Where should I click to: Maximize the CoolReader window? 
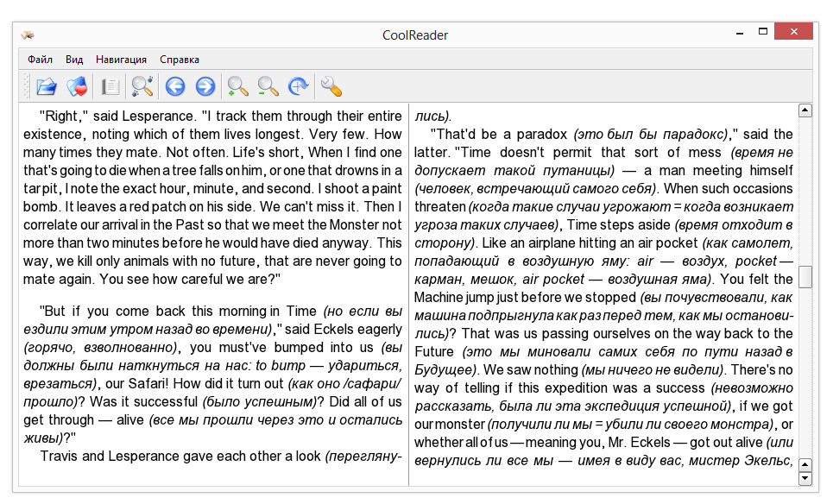[763, 32]
